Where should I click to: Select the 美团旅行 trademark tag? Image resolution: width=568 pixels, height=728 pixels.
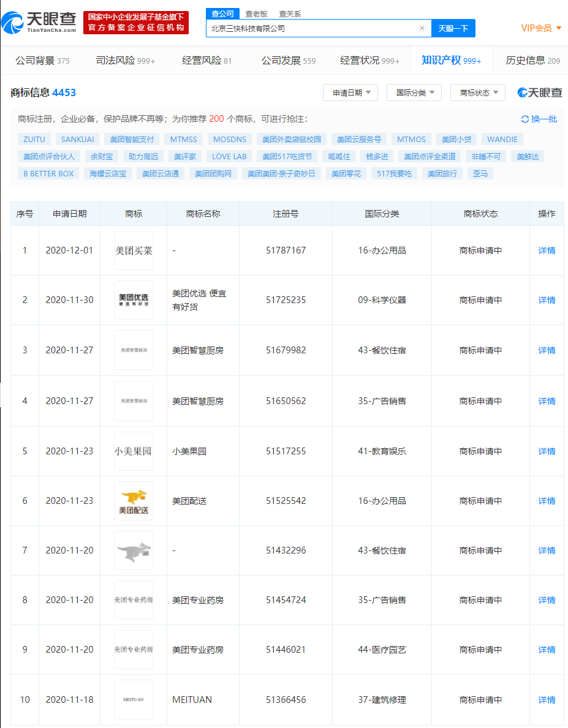click(x=442, y=174)
